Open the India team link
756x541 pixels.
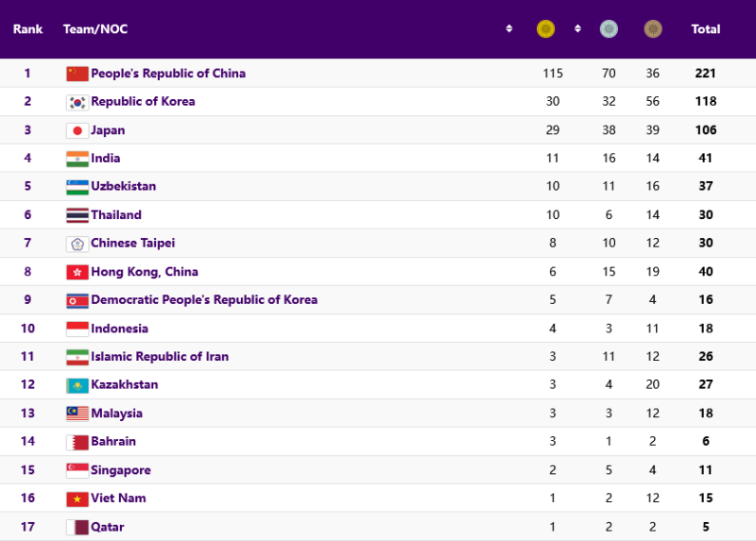coord(106,158)
